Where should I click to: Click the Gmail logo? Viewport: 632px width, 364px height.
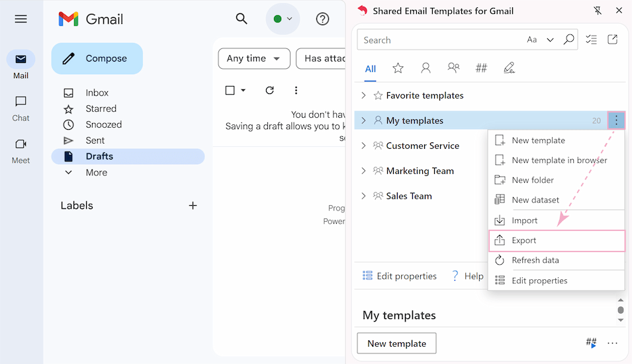(x=91, y=19)
